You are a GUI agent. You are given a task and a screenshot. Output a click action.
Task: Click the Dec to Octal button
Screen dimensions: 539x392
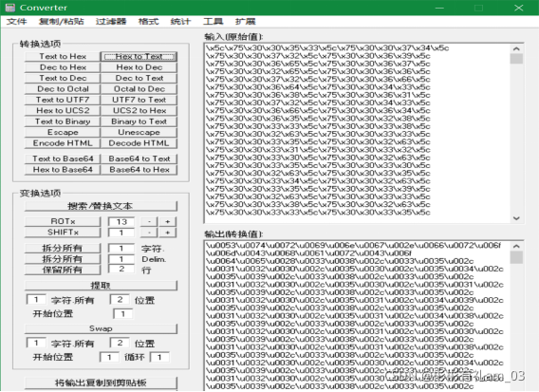(63, 88)
